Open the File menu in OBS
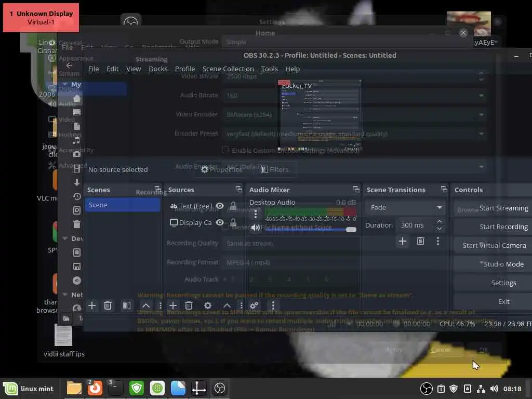The width and height of the screenshot is (532, 399). point(94,69)
